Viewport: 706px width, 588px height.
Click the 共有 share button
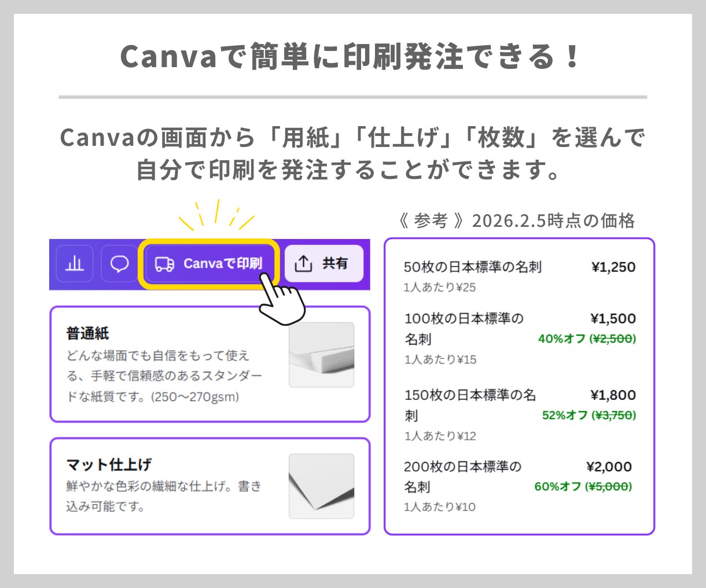(x=324, y=263)
